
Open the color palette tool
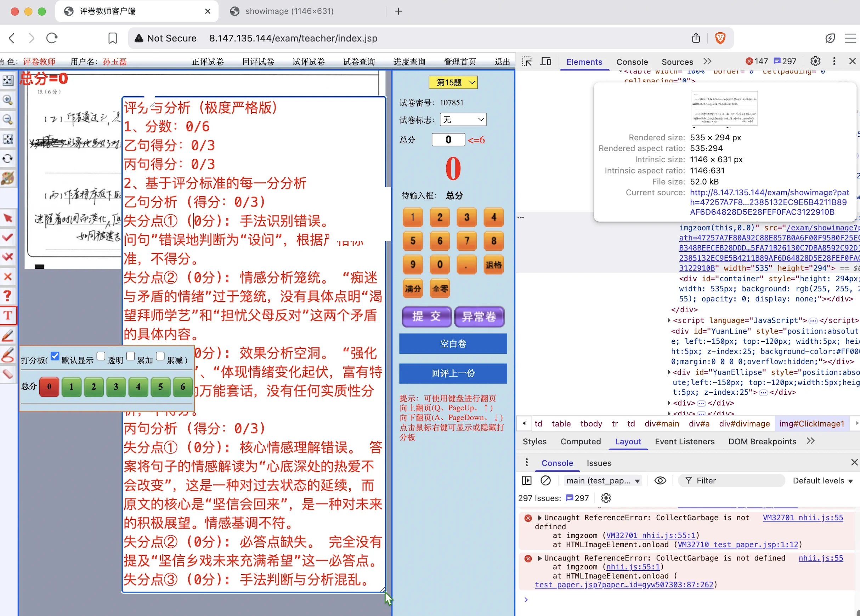point(9,178)
